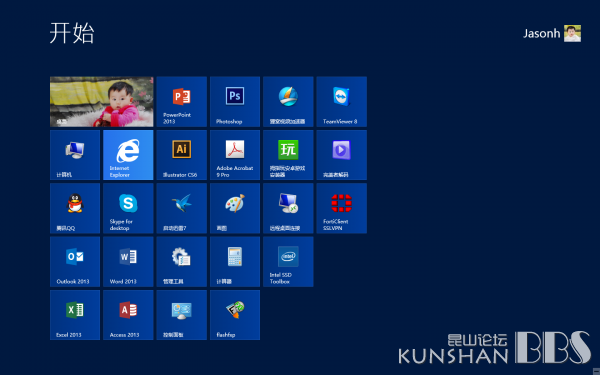Open Adobe Acrobat 9 Pro
This screenshot has height=375, width=600.
coord(235,155)
